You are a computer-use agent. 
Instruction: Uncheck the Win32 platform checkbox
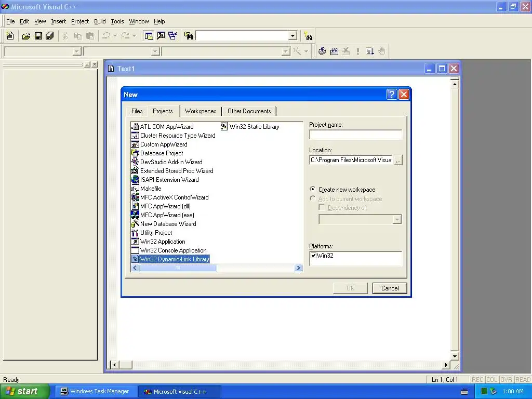click(313, 256)
